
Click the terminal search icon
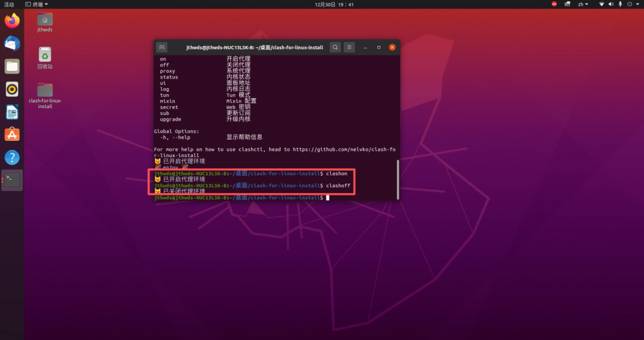335,47
